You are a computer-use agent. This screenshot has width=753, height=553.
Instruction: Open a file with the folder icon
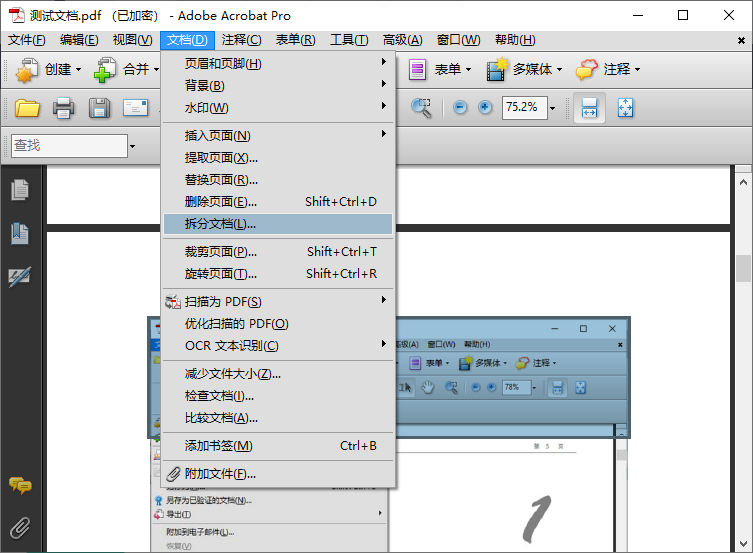[x=27, y=108]
